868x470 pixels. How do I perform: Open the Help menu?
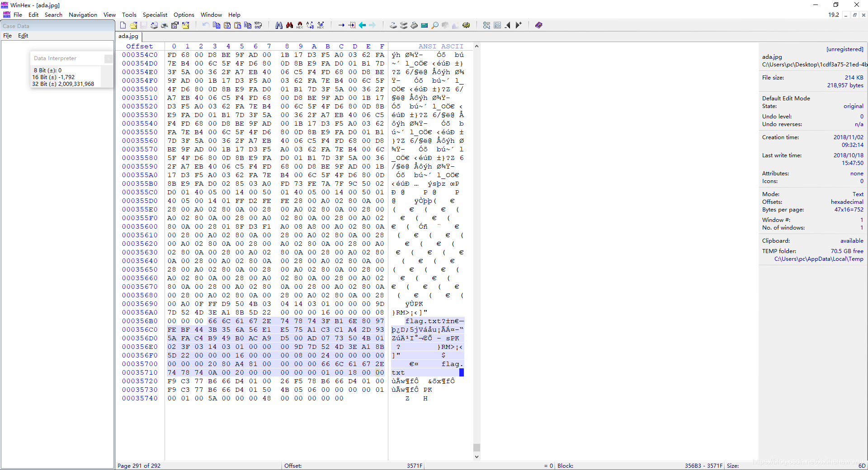[234, 14]
